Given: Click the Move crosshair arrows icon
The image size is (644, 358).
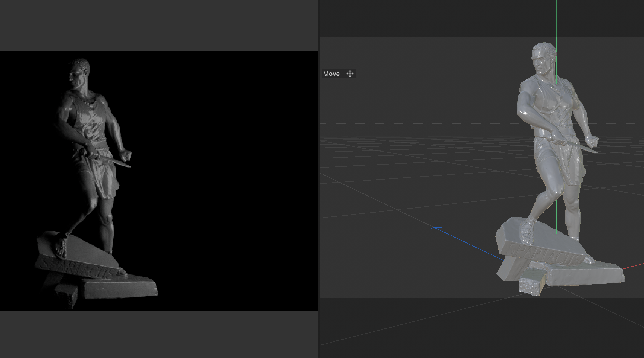Looking at the screenshot, I should coord(350,74).
